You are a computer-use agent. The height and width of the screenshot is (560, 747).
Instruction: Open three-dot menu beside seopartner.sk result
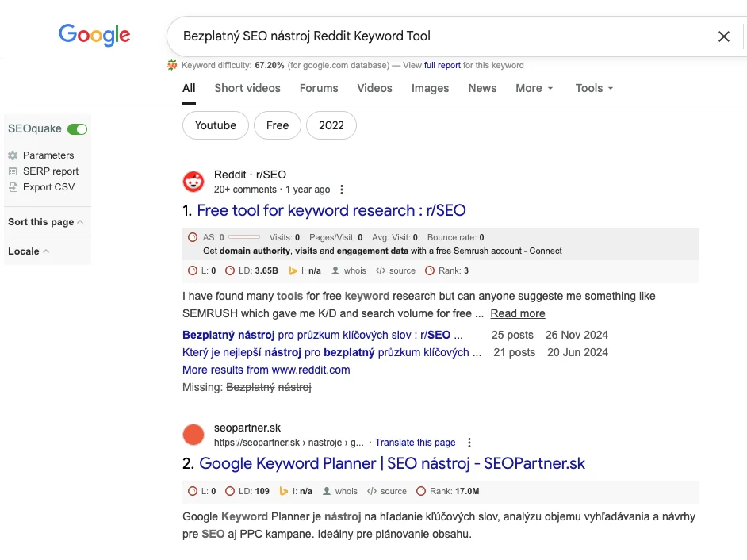tap(469, 443)
